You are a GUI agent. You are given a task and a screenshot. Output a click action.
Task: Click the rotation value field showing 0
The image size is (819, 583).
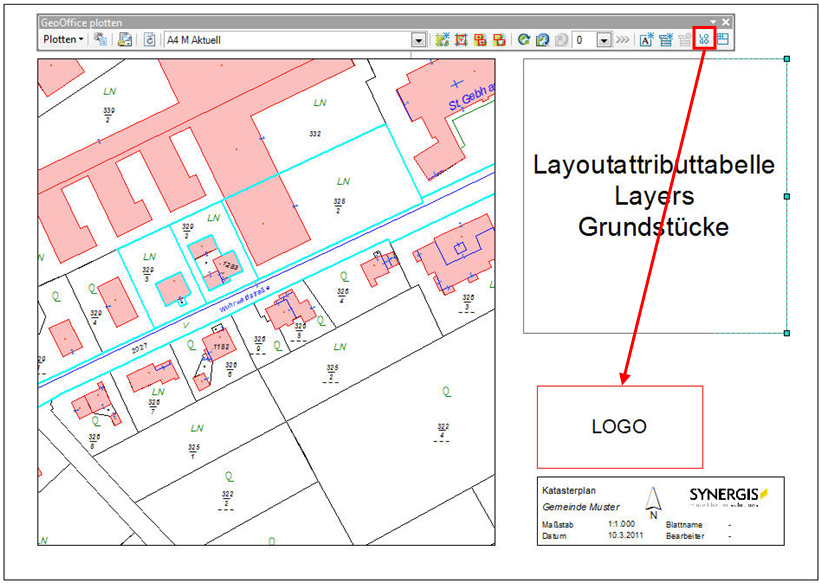click(x=584, y=40)
